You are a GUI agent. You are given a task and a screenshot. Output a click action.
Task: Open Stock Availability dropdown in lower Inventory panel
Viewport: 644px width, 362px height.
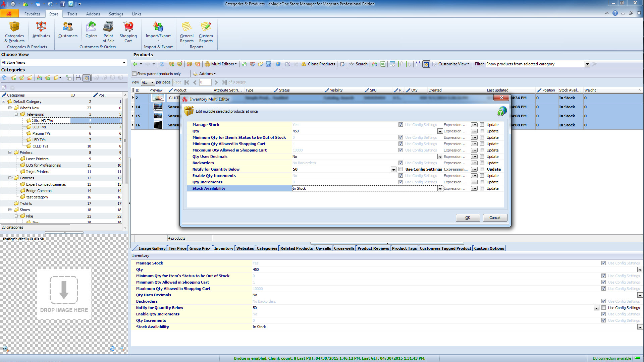pyautogui.click(x=640, y=327)
